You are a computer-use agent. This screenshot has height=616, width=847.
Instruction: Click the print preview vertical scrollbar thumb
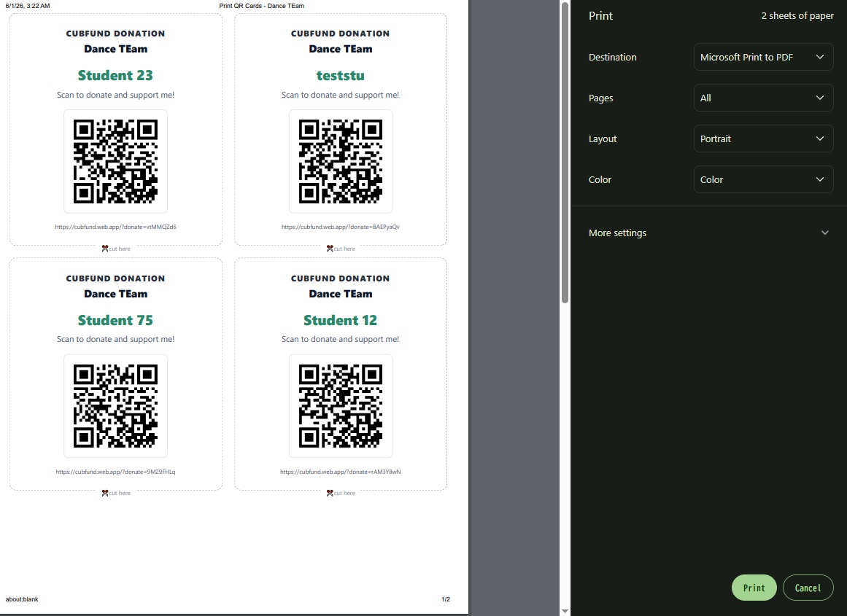tap(565, 153)
